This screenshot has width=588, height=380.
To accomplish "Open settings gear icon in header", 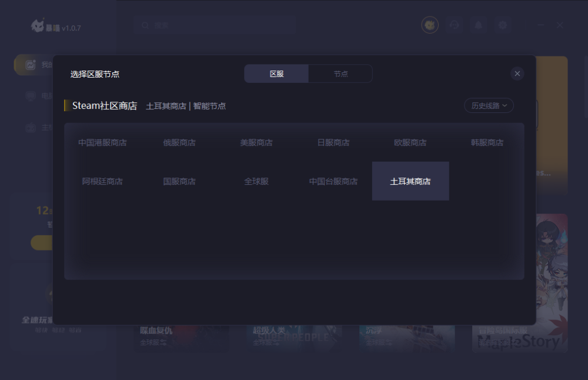I will pyautogui.click(x=503, y=25).
